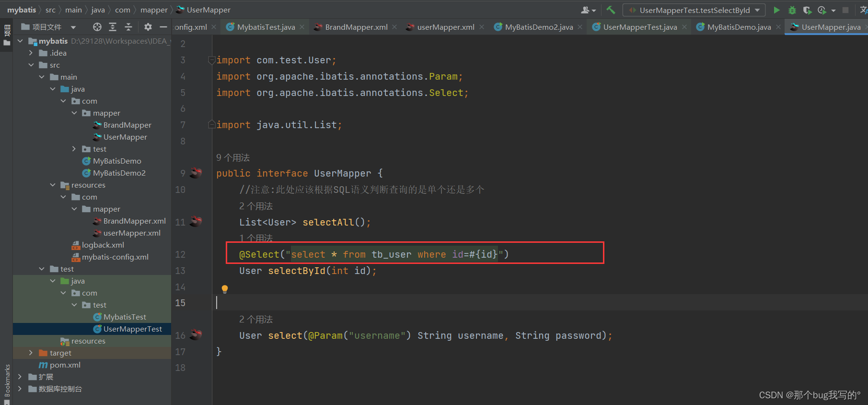
Task: Run with profiler clock icon
Action: 822,10
